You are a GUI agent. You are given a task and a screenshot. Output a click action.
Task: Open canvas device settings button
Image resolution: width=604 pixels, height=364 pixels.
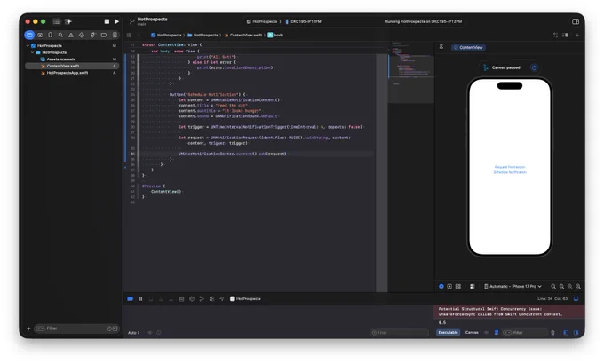pos(473,287)
